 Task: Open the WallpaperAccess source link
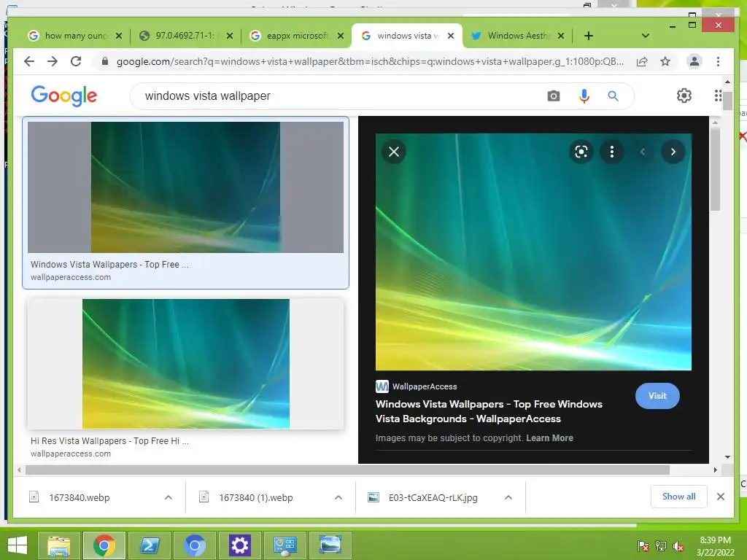point(417,386)
